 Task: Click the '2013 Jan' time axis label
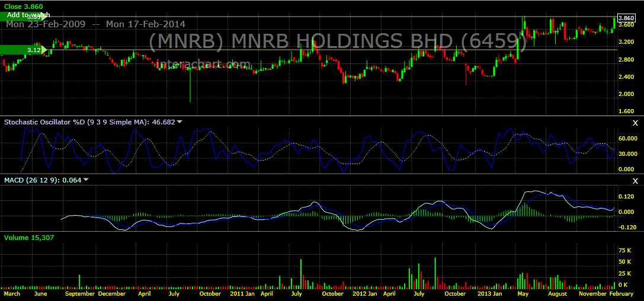[x=490, y=294]
